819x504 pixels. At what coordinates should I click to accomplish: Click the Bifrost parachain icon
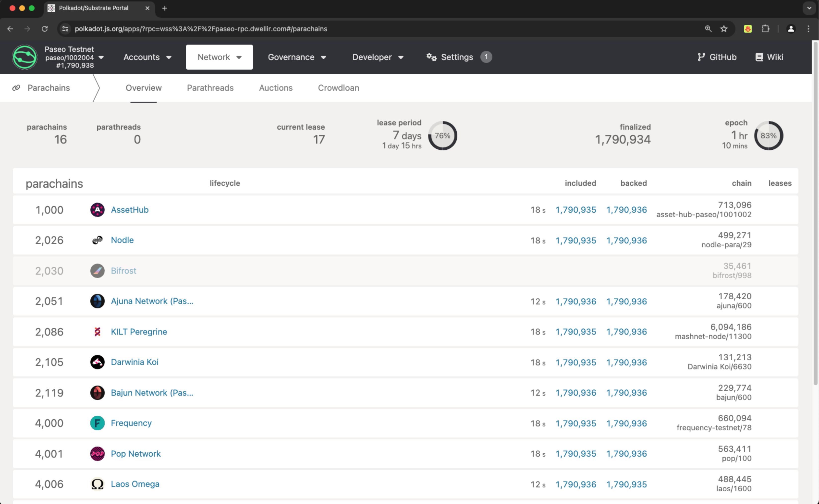[x=97, y=271]
